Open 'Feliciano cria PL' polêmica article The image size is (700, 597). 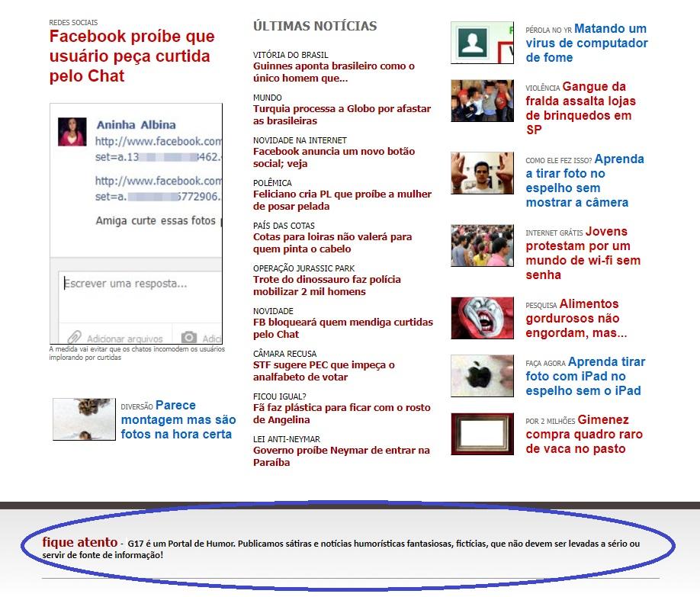click(342, 200)
